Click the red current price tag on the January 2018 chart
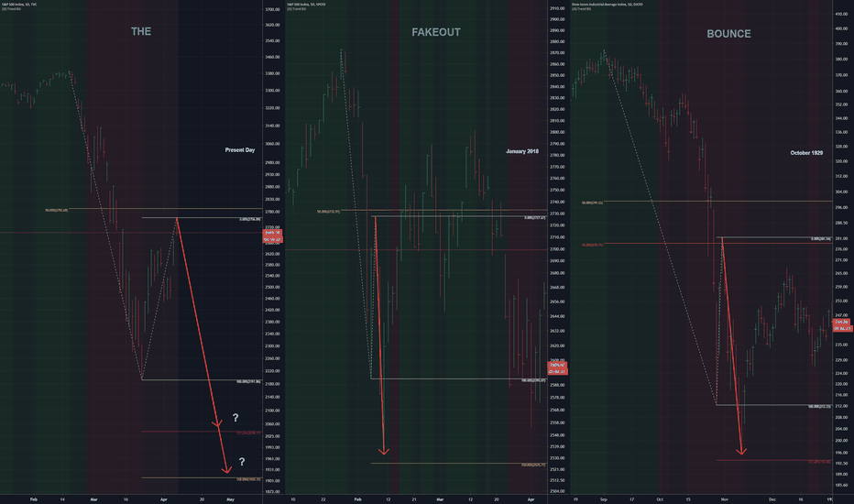 (557, 368)
